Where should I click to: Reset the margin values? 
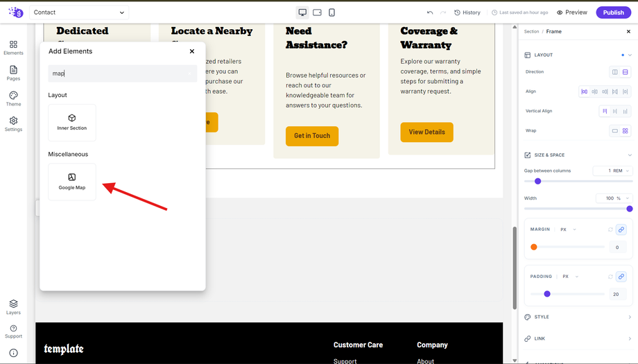pos(610,229)
